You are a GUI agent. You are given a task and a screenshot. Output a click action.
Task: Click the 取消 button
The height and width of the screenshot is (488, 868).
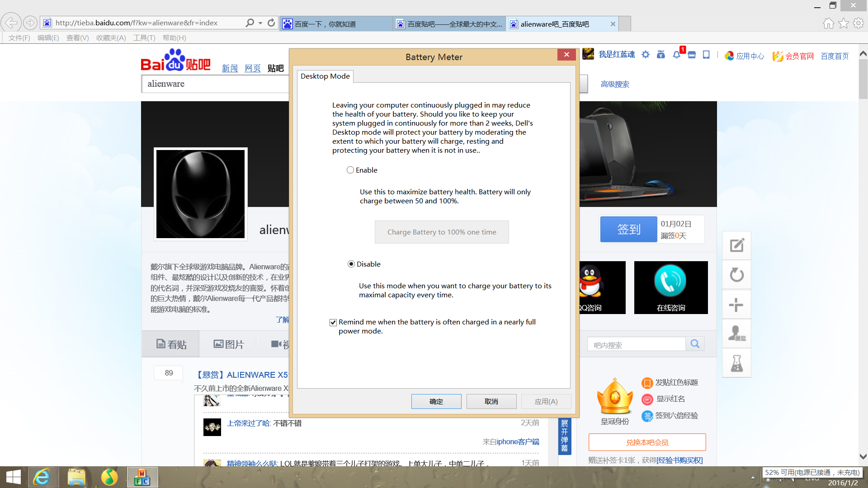(491, 401)
